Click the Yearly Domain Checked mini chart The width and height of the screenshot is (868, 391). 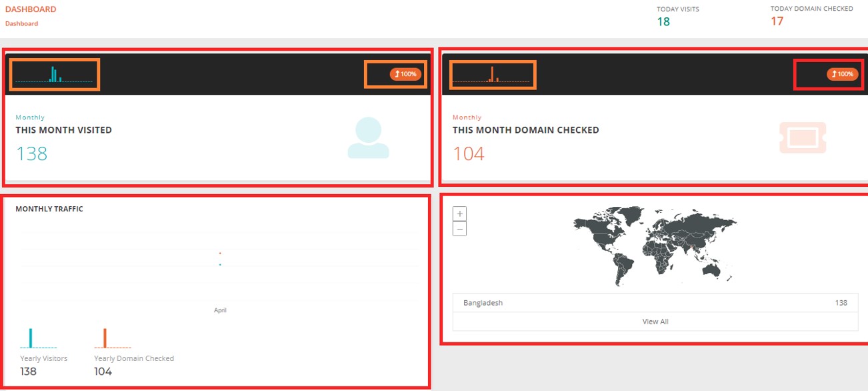coord(112,338)
